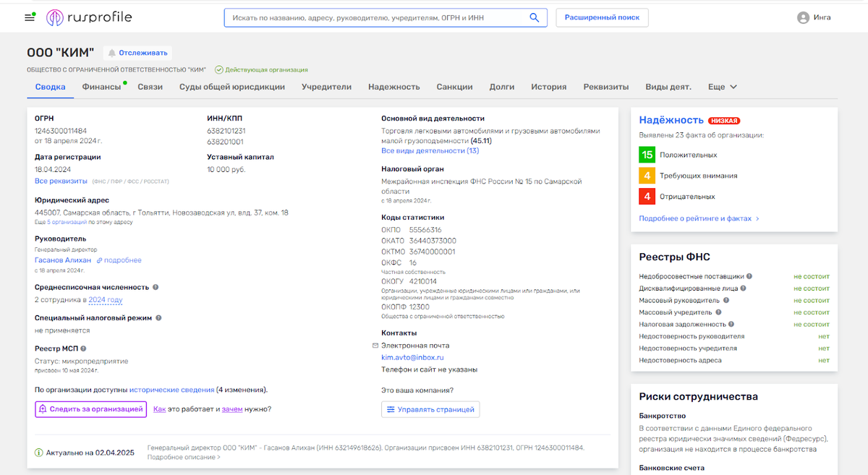868x475 pixels.
Task: Switch to the Учредители tab
Action: tap(326, 87)
